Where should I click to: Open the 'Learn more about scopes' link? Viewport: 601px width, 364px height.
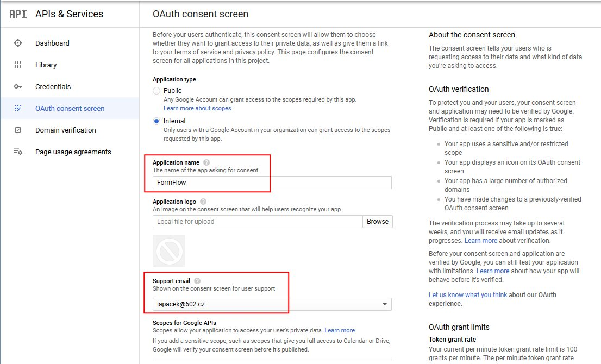[x=197, y=108]
